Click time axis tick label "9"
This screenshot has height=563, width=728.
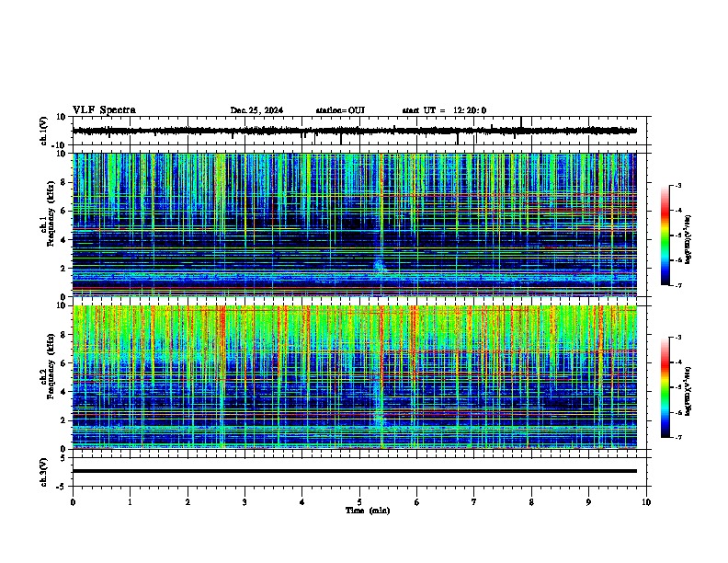[588, 502]
